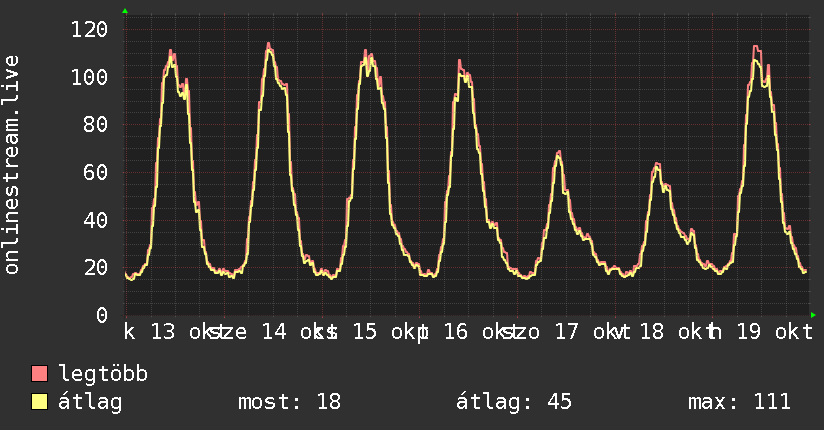
Task: Select the átlag legend label
Action: 90,402
